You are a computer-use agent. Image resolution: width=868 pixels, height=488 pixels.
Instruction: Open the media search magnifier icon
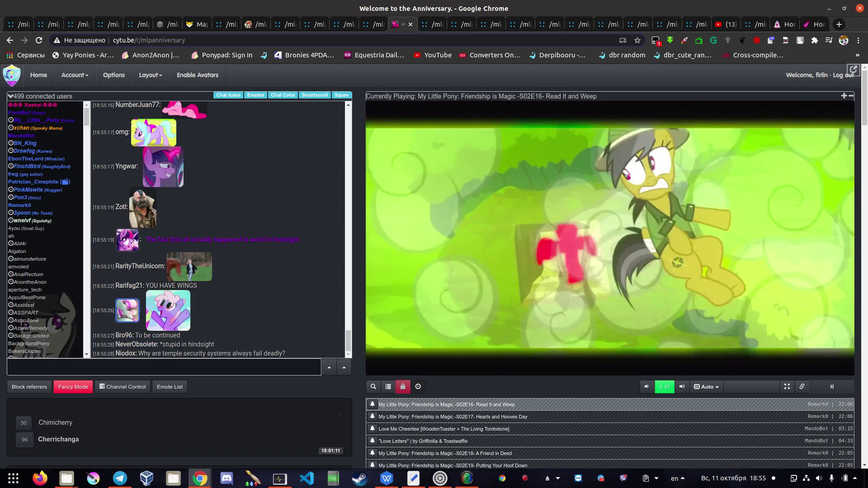pos(373,386)
